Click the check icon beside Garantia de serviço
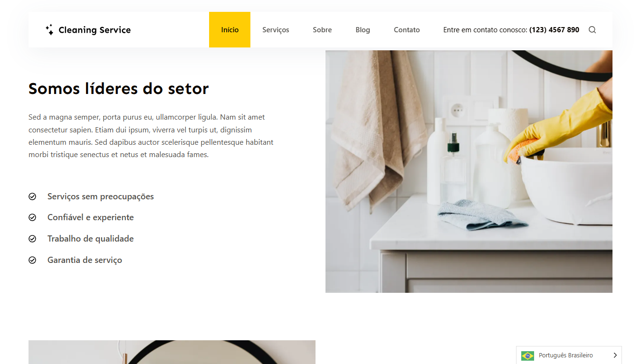 [x=32, y=260]
